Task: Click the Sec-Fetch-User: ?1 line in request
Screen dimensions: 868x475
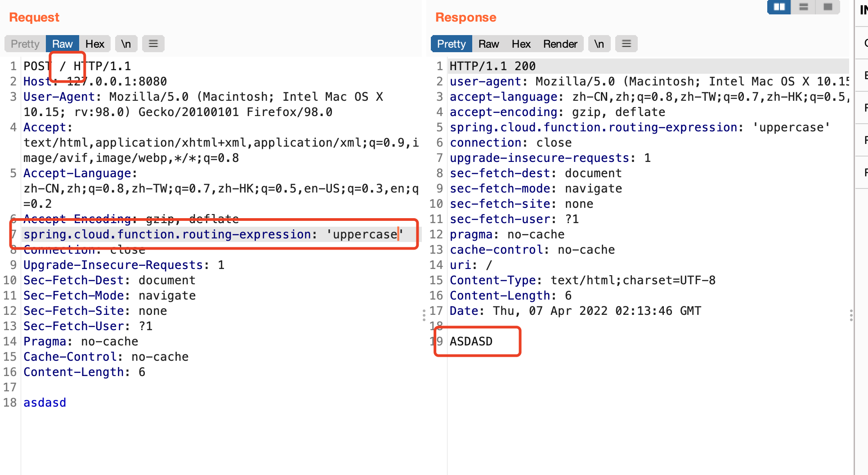Action: [88, 326]
